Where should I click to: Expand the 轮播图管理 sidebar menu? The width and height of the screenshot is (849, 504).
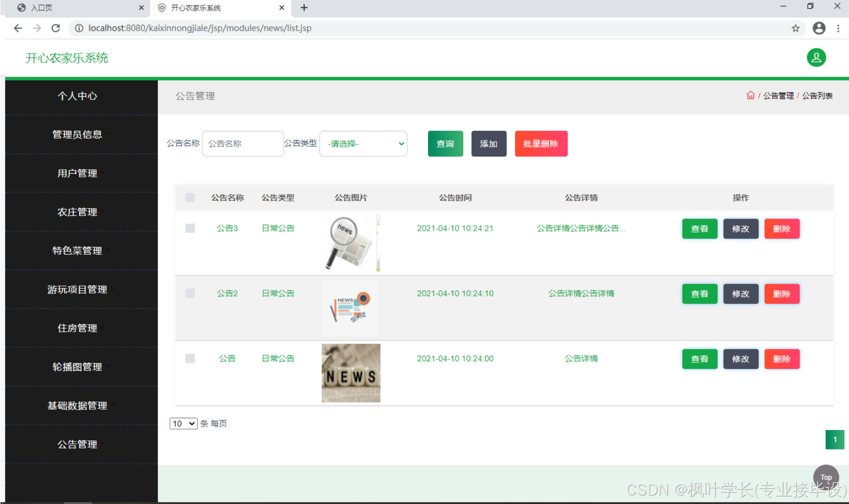point(82,367)
